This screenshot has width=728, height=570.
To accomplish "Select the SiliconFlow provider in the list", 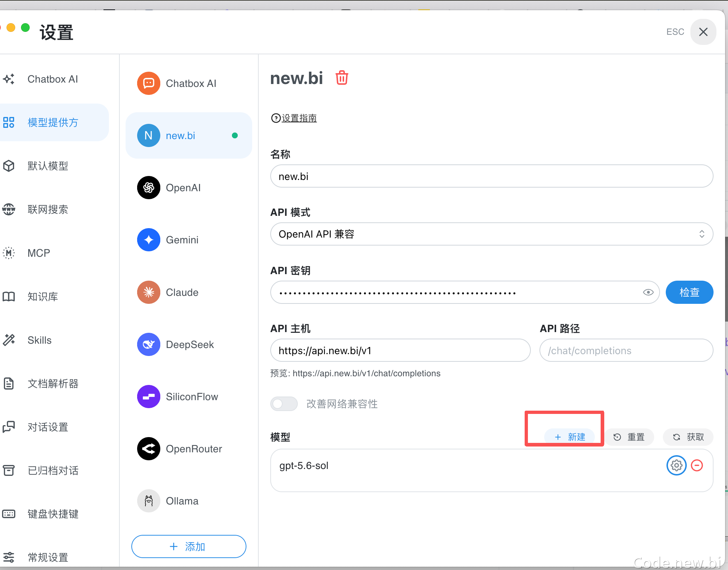I will (x=189, y=397).
